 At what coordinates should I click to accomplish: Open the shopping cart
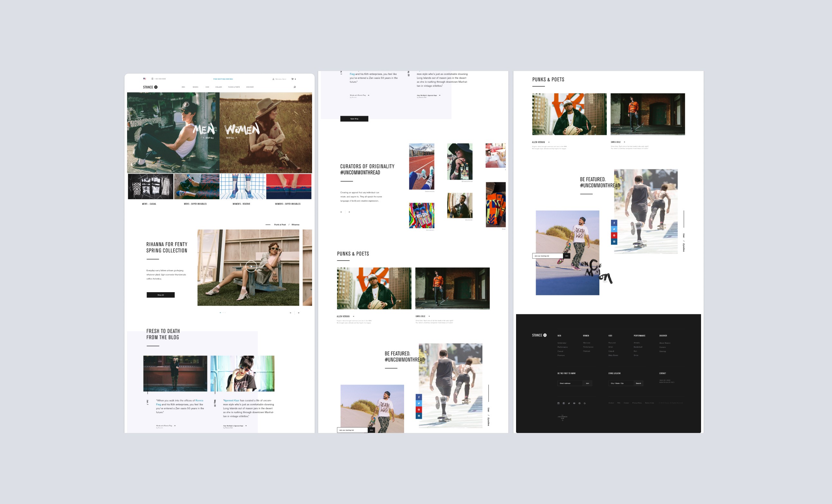coord(293,79)
